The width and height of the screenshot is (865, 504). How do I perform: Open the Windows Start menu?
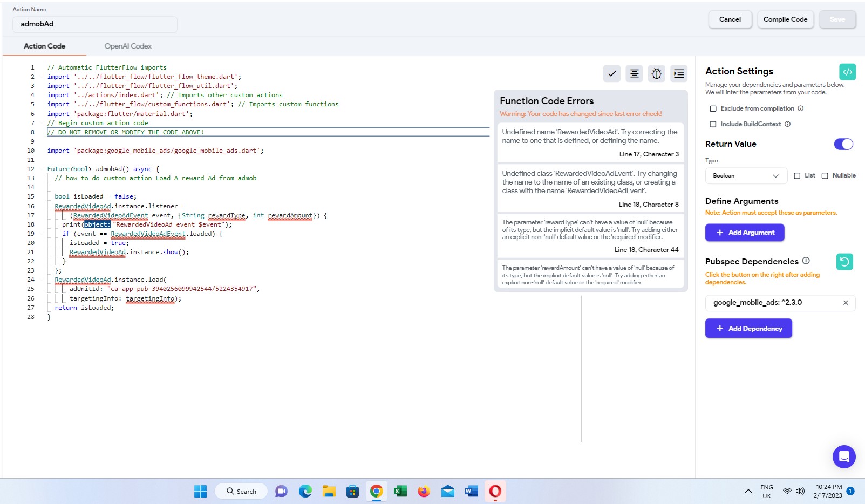pos(201,491)
